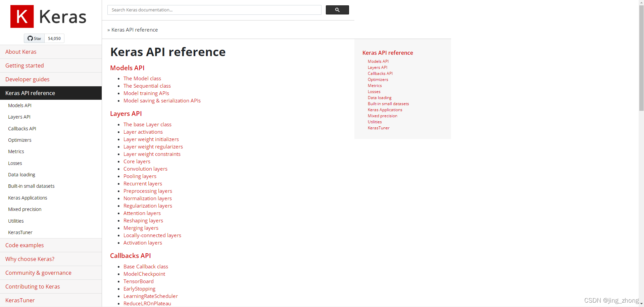Open LearningRateScheduler link
Image resolution: width=644 pixels, height=307 pixels.
(151, 296)
